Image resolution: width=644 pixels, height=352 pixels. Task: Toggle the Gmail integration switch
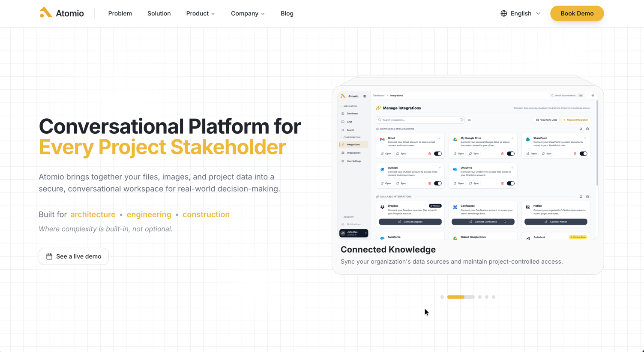pos(438,153)
